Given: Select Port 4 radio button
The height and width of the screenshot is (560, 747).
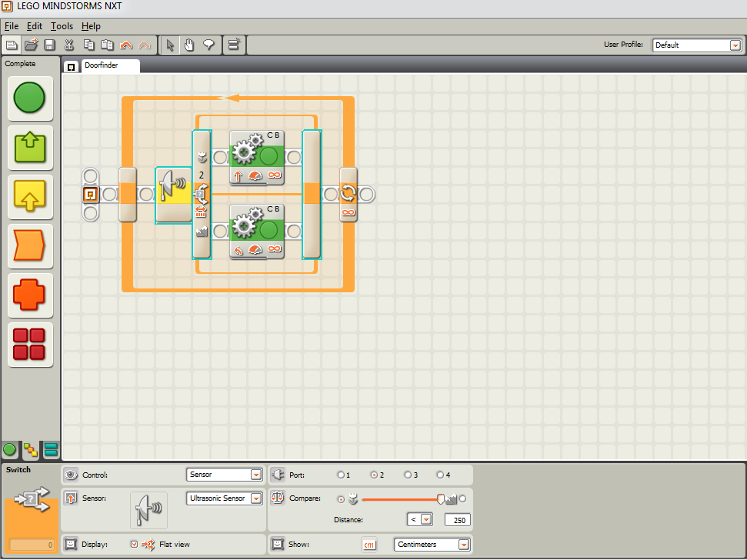Looking at the screenshot, I should click(440, 475).
